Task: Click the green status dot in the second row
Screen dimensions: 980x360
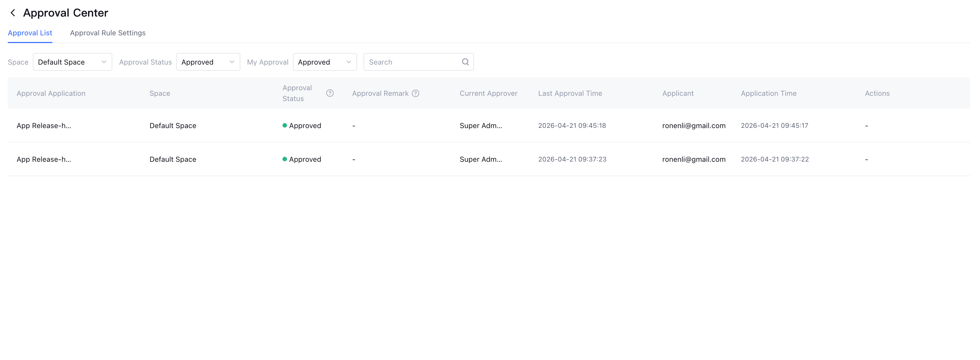Action: [x=284, y=159]
